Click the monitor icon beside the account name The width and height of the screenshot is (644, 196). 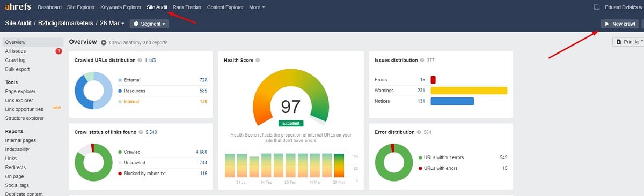click(x=597, y=7)
